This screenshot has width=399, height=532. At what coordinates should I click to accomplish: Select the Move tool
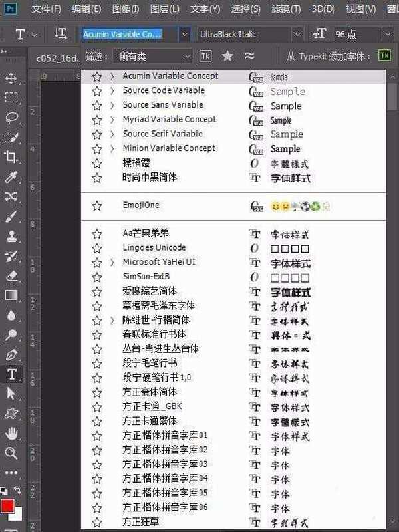click(11, 78)
